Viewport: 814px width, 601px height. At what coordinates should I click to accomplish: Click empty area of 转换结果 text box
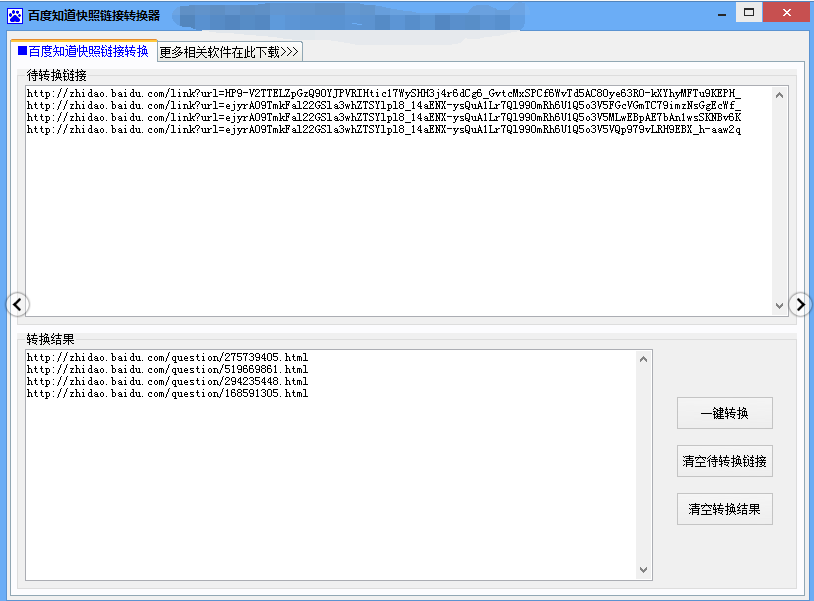click(x=332, y=488)
